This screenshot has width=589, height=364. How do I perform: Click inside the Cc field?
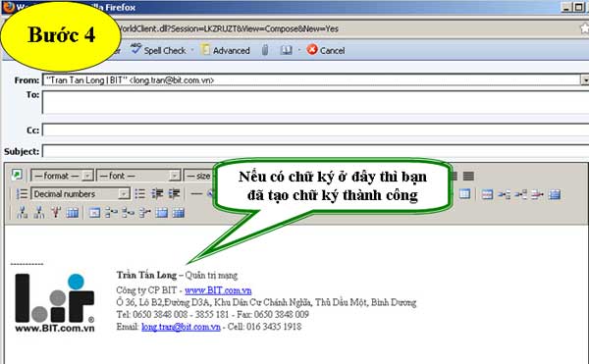click(x=315, y=130)
